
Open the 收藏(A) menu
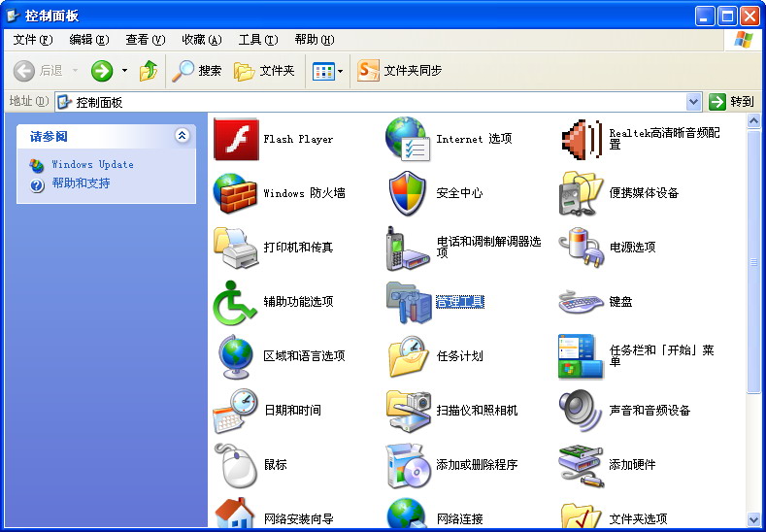pyautogui.click(x=202, y=40)
